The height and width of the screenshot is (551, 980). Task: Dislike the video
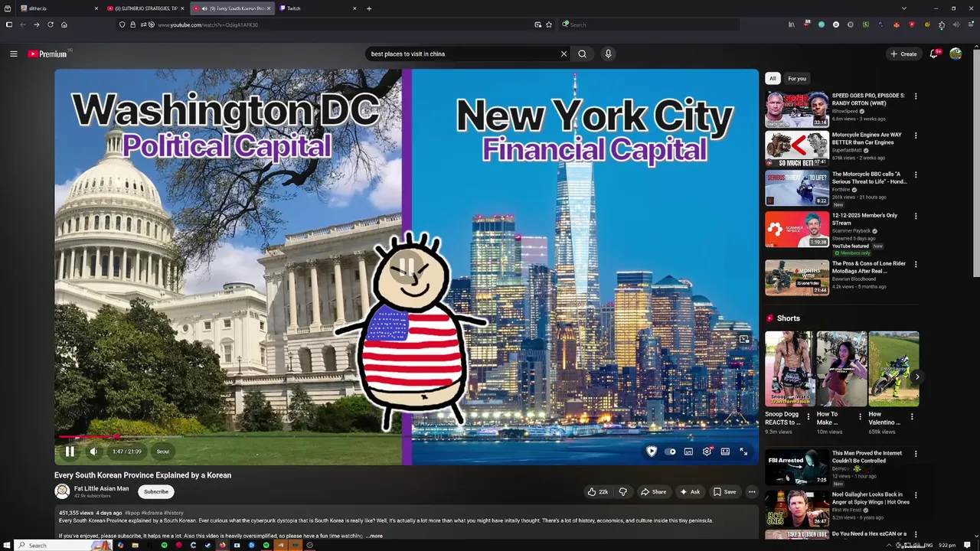pos(622,492)
